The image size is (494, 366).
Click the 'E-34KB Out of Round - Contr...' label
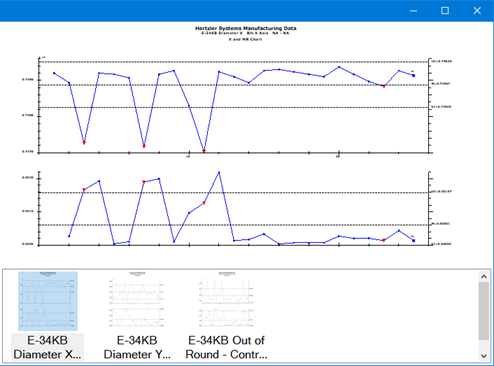(227, 347)
